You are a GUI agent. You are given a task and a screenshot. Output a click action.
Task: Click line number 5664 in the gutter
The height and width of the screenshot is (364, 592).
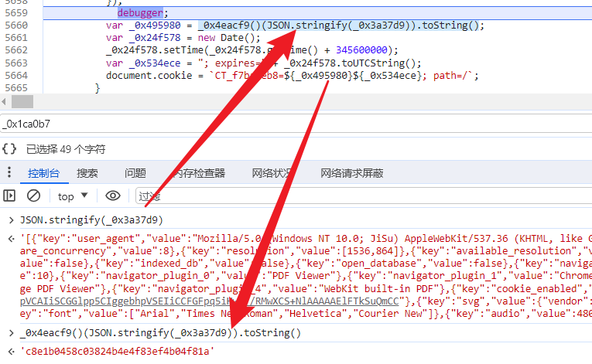[x=16, y=76]
